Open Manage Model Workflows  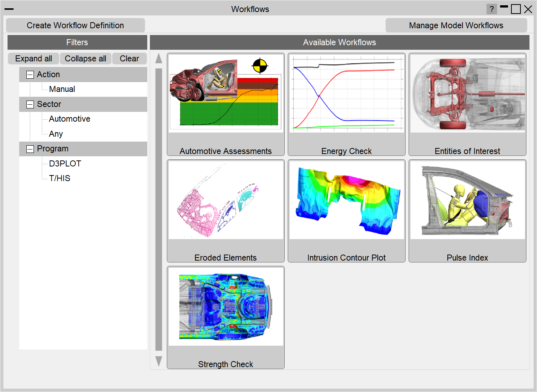click(x=456, y=25)
